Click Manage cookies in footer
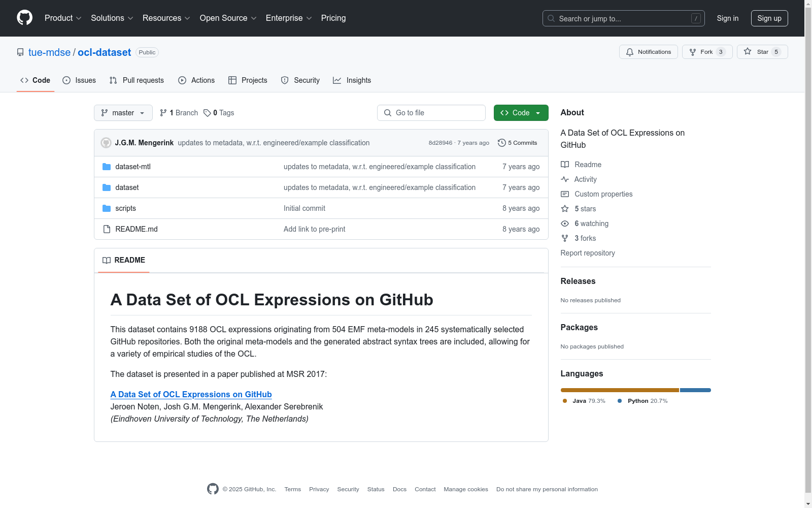 coord(466,489)
